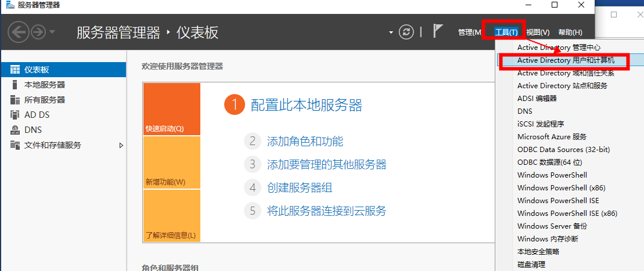Open the notifications flag
The image size is (644, 271).
438,31
